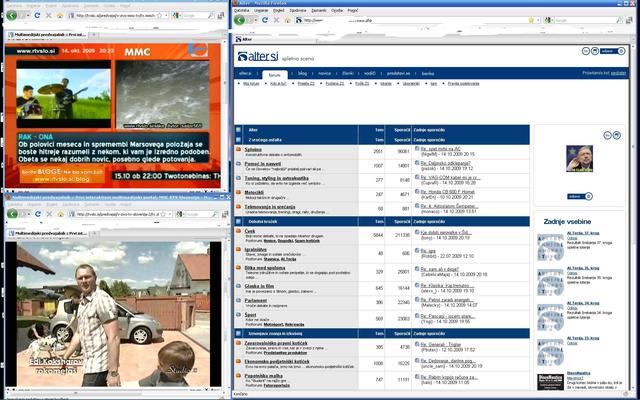The height and width of the screenshot is (400, 640).
Task: Open the Čvek forum
Action: coord(250,231)
